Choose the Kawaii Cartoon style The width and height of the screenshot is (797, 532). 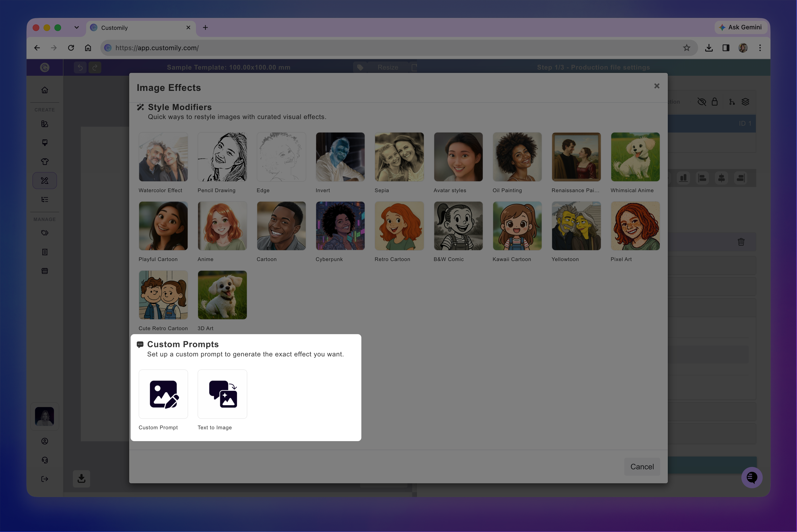(x=518, y=226)
